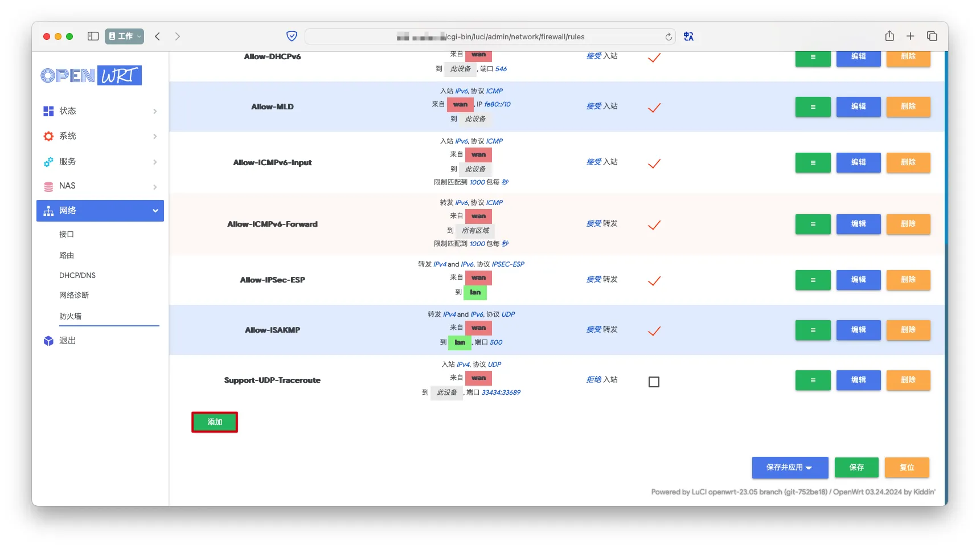
Task: Click the OpenWrt logo
Action: (91, 75)
